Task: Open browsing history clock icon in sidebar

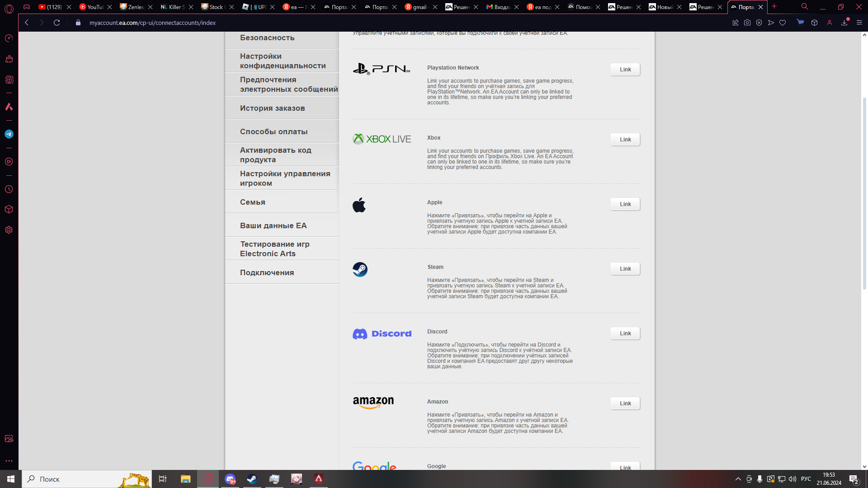Action: tap(9, 189)
